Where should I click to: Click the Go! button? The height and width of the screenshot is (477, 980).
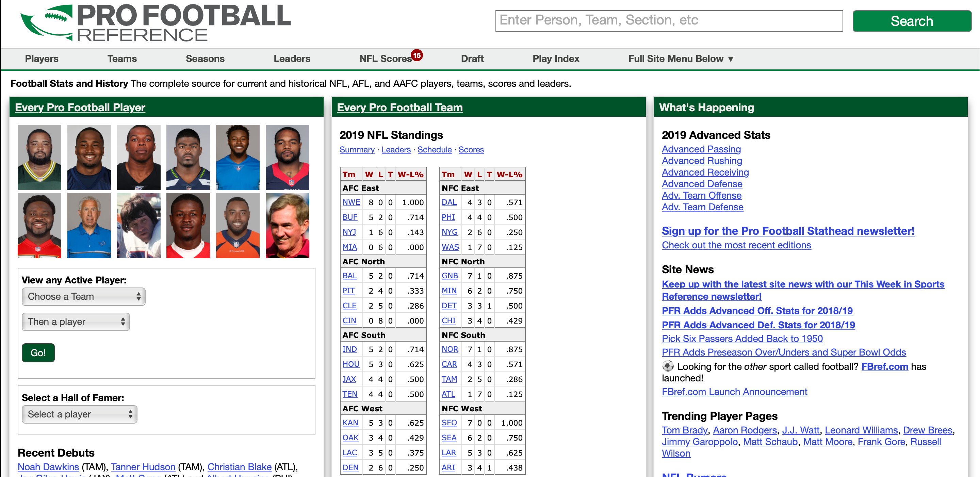coord(38,352)
